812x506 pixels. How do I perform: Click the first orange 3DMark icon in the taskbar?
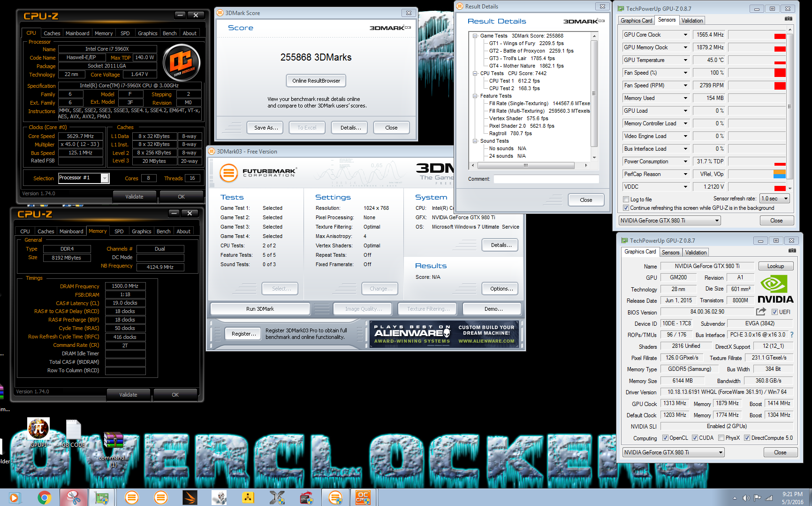click(132, 498)
